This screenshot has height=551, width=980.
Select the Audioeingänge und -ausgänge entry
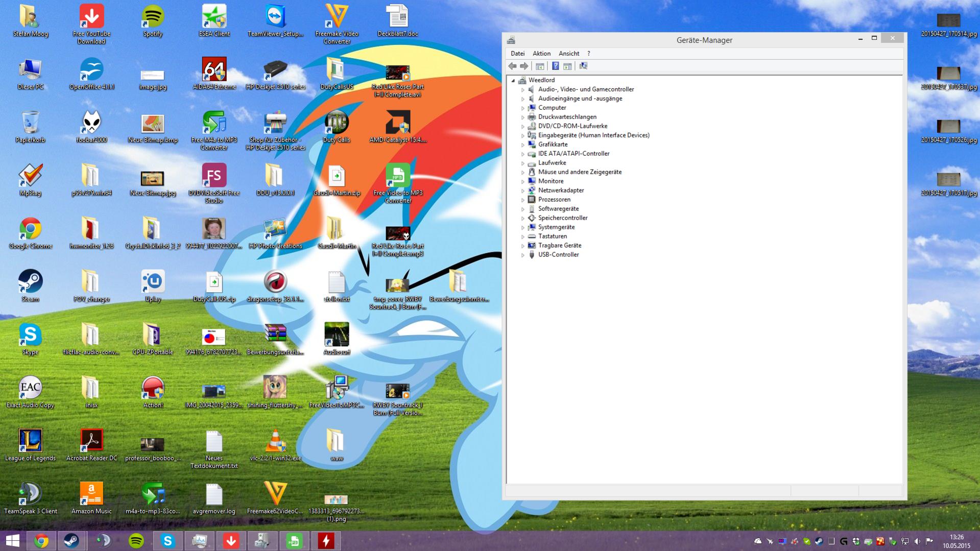pos(580,99)
